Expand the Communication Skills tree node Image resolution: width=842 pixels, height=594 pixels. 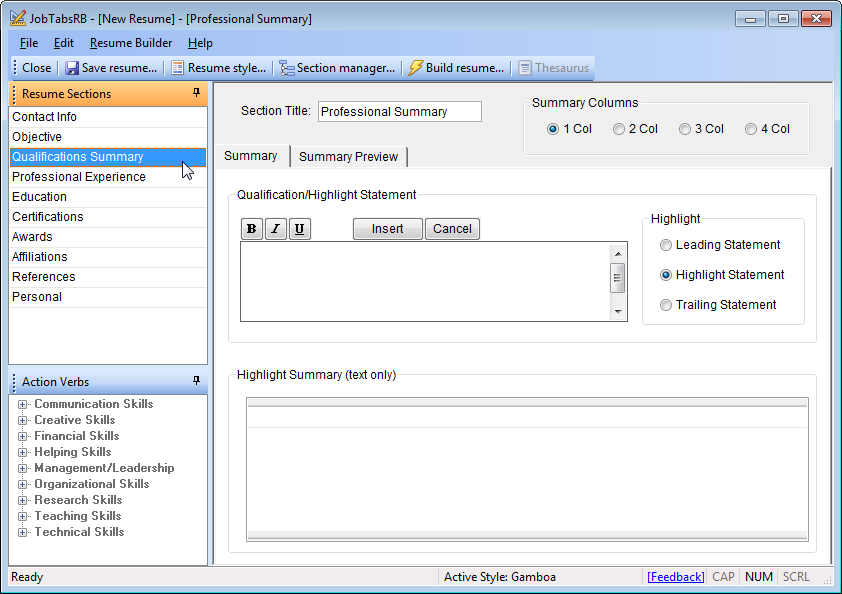point(23,405)
